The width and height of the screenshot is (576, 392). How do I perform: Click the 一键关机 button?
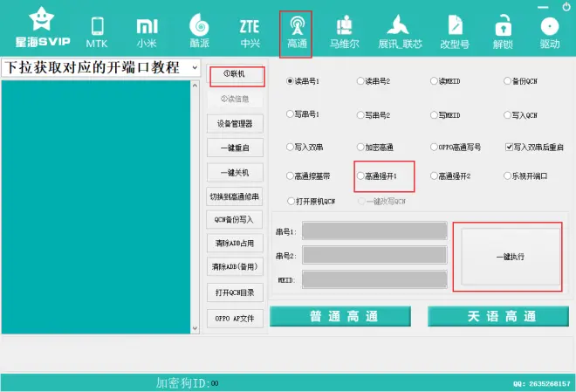tap(235, 172)
